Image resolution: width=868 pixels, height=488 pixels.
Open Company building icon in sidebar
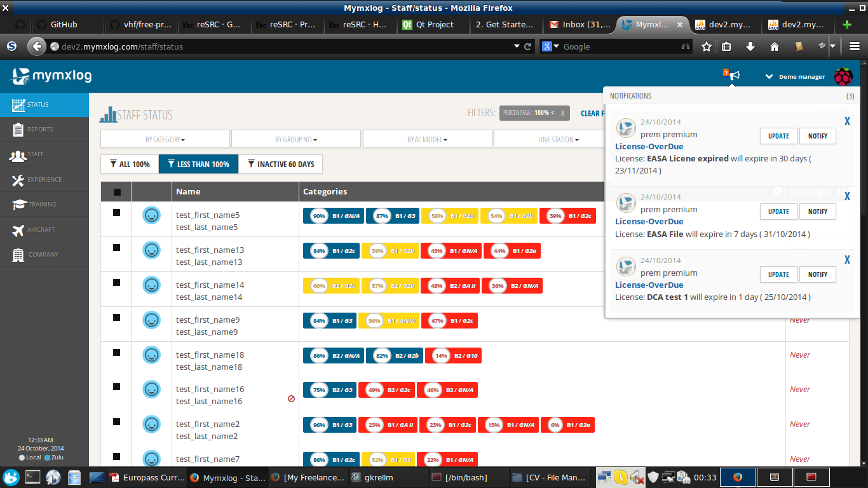pyautogui.click(x=18, y=255)
